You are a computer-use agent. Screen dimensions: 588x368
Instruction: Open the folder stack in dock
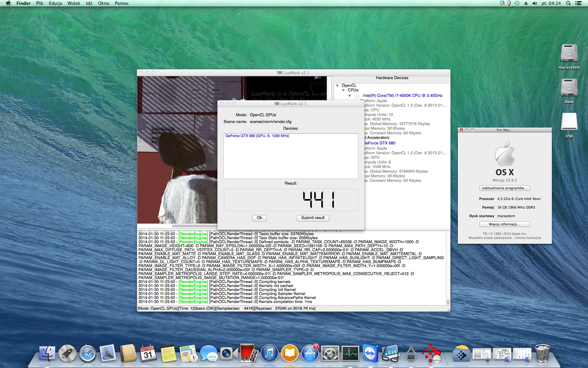tap(462, 354)
